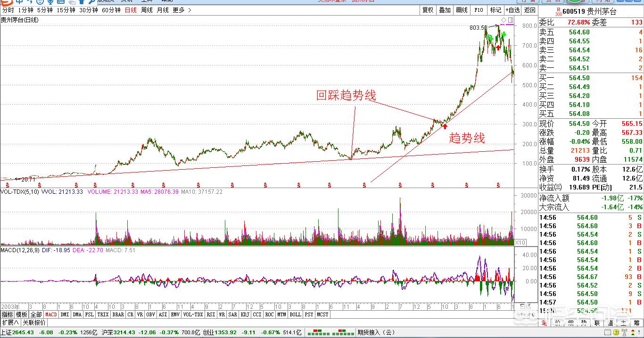The image size is (644, 338).
Task: Click the R300 margin-trading badge
Action: 558,11
